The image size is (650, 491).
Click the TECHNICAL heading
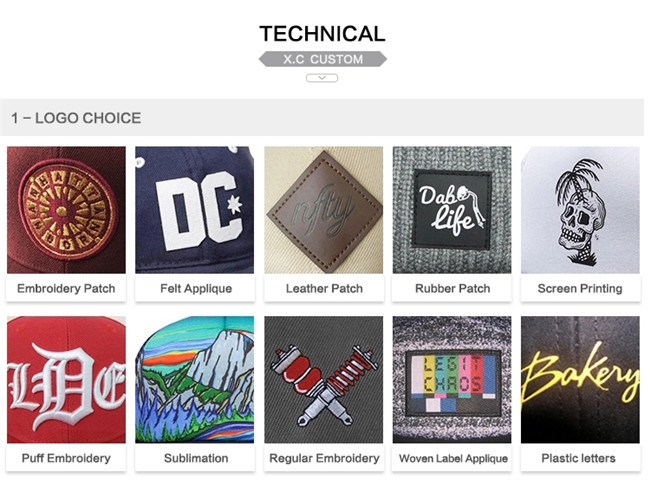coord(323,34)
